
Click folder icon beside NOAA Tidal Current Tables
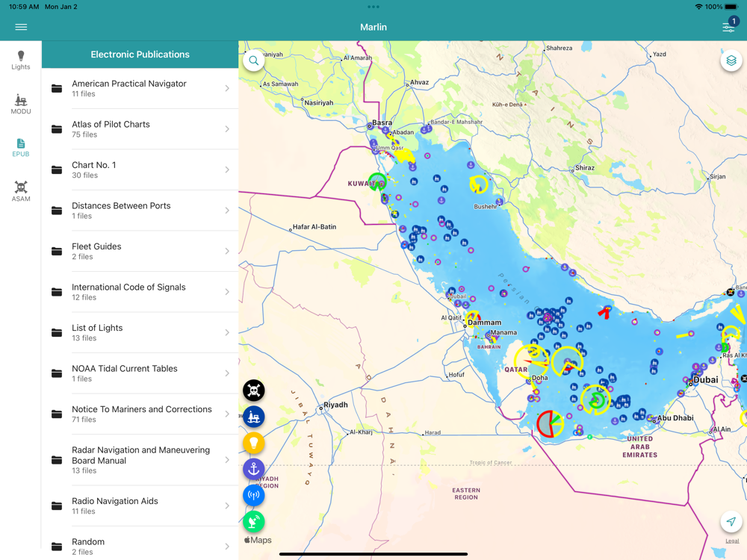[x=57, y=373]
